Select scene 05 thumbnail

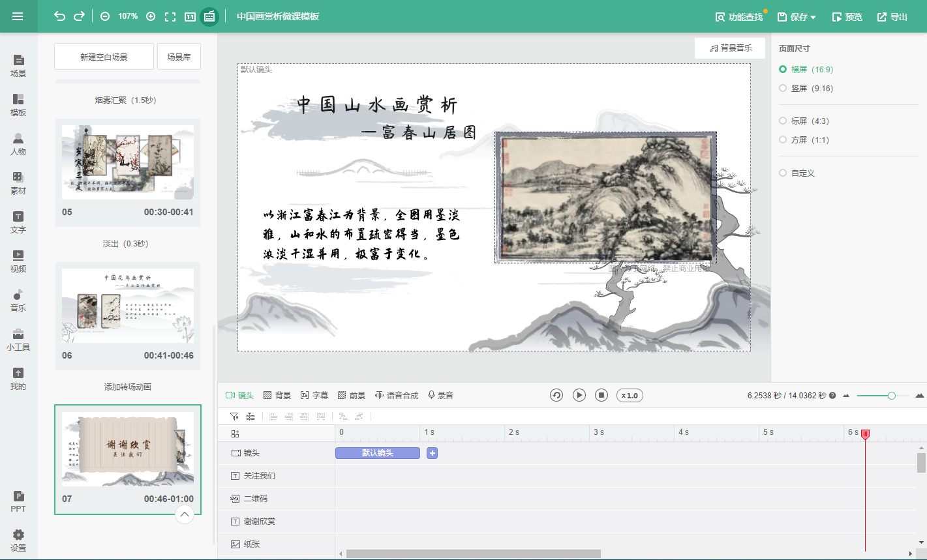click(x=128, y=162)
